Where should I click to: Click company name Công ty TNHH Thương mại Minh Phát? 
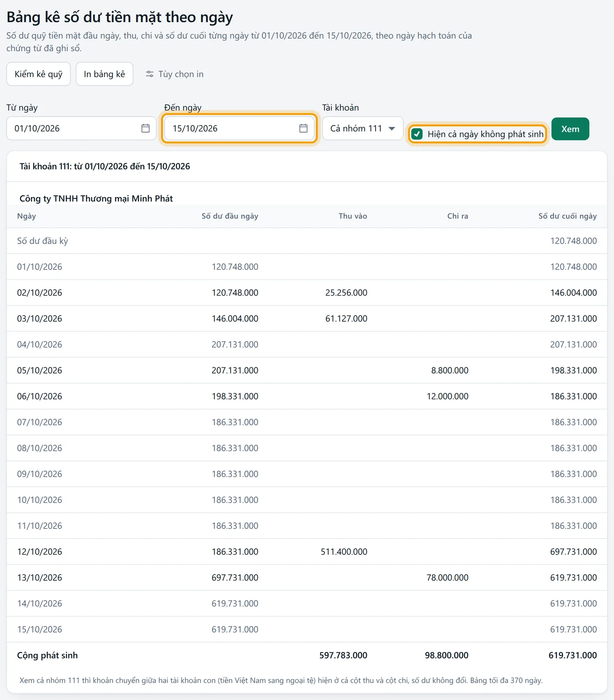point(96,198)
